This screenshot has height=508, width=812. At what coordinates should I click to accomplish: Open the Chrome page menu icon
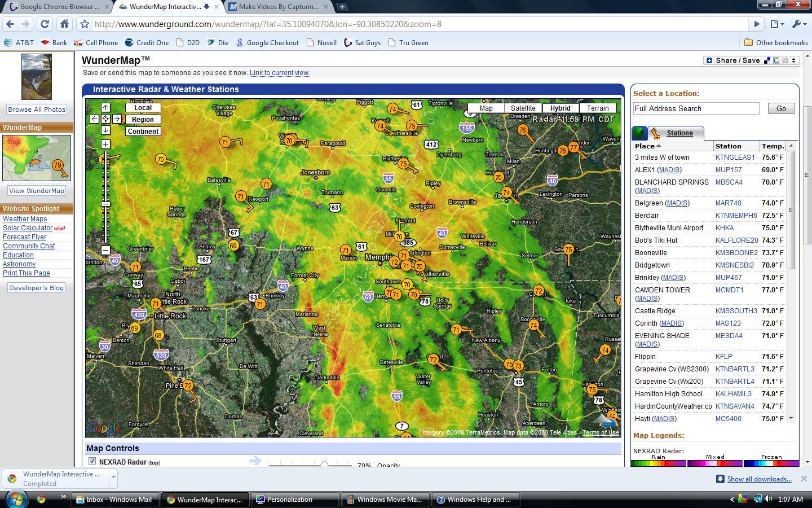point(777,24)
